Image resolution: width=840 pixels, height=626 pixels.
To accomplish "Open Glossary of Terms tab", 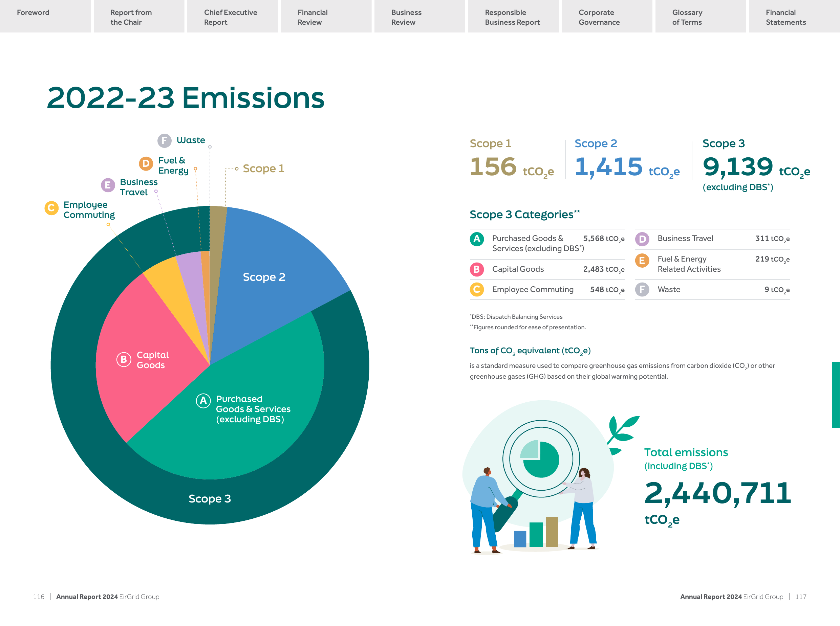I will coord(701,16).
